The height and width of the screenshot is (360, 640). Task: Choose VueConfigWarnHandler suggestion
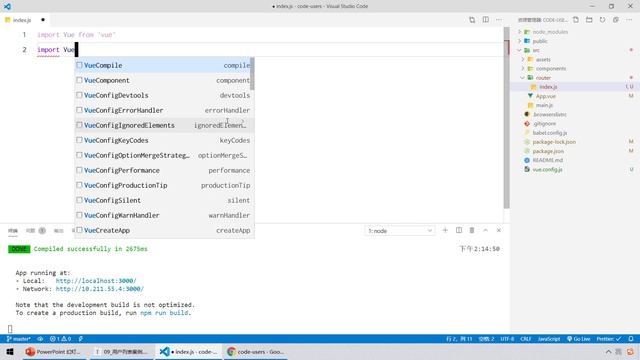click(x=163, y=215)
